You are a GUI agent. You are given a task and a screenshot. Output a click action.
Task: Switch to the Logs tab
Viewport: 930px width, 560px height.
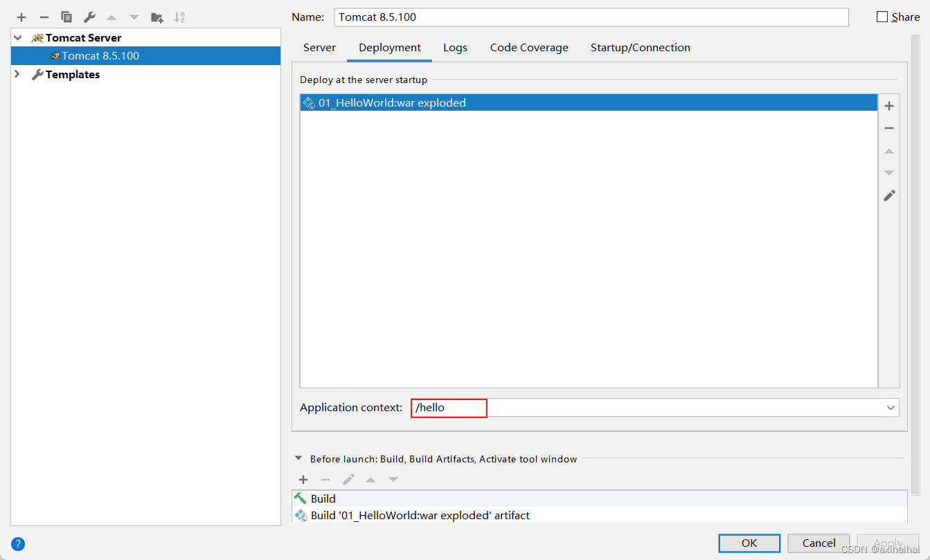(455, 48)
